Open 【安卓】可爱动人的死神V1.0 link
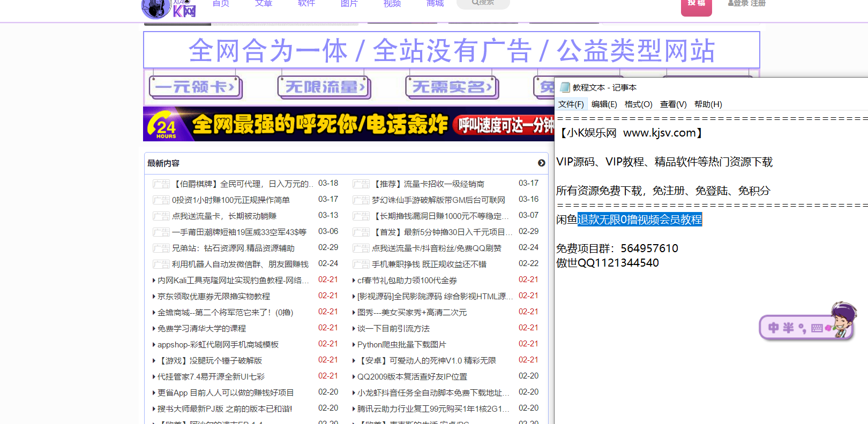The image size is (868, 424). click(426, 361)
